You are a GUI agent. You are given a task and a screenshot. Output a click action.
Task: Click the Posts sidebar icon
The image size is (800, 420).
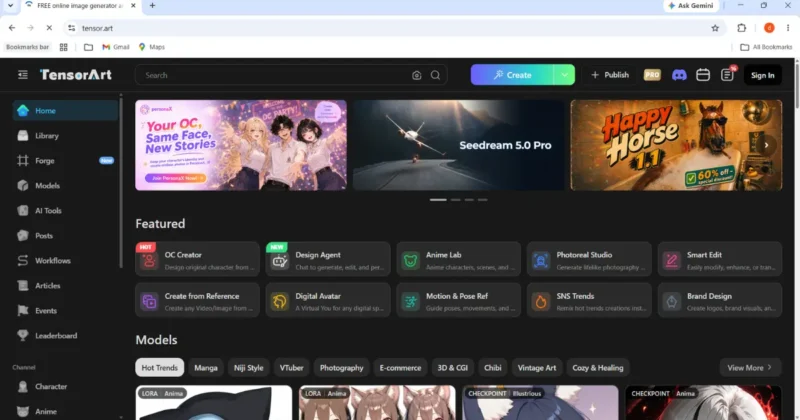tap(22, 235)
